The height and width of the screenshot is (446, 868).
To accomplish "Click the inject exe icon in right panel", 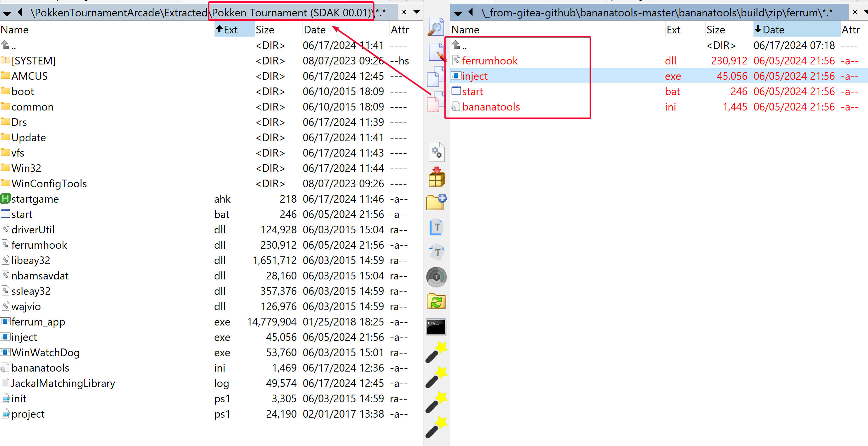I will coord(456,75).
